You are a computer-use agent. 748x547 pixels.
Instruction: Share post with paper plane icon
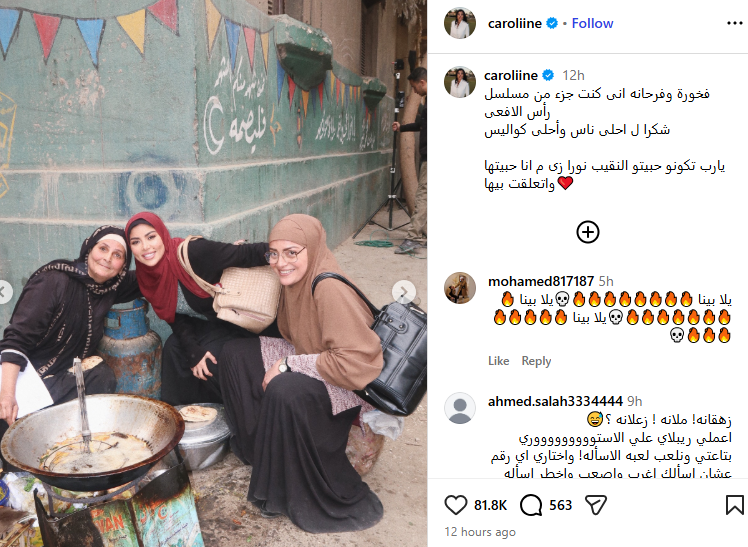(x=596, y=505)
